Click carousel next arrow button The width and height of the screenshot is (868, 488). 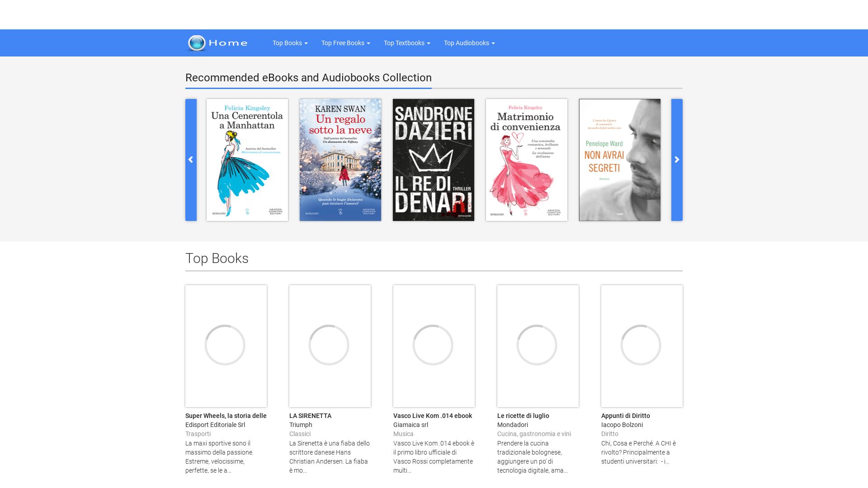(x=677, y=160)
